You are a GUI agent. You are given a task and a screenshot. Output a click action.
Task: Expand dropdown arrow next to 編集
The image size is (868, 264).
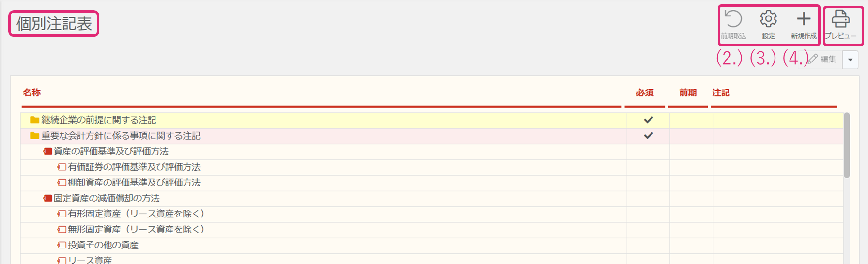851,60
